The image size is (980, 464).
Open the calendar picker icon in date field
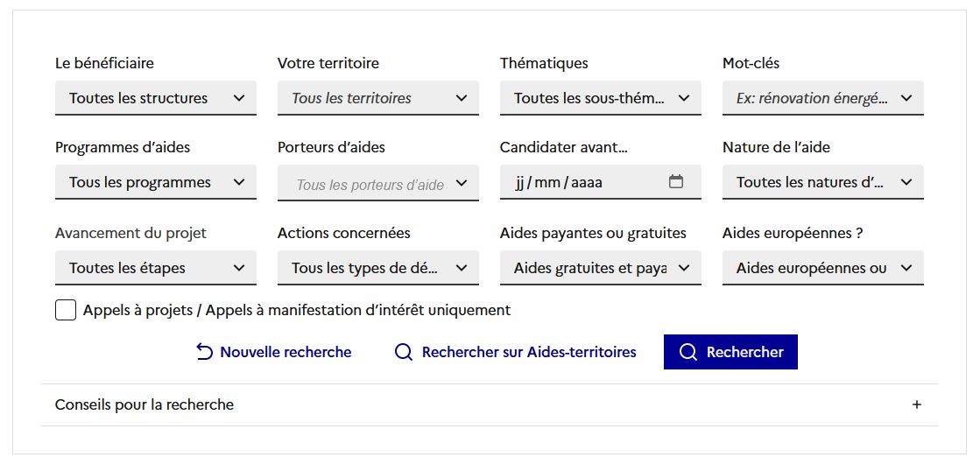pos(675,182)
